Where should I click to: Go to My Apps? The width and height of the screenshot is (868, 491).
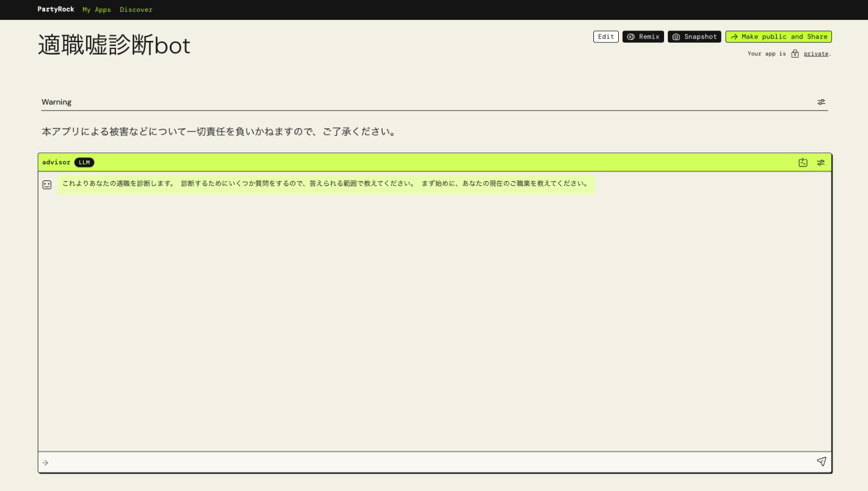click(97, 9)
